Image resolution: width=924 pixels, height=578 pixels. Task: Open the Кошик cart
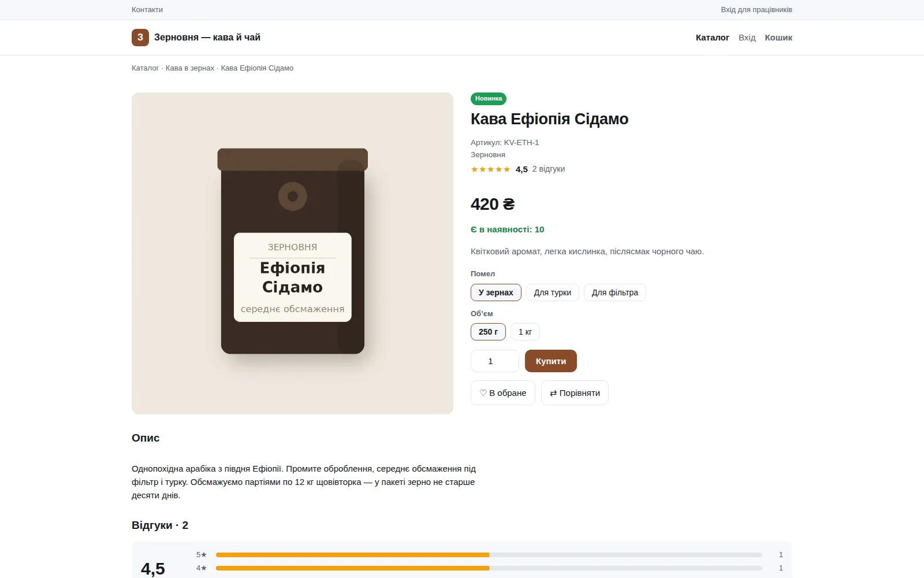(x=778, y=38)
